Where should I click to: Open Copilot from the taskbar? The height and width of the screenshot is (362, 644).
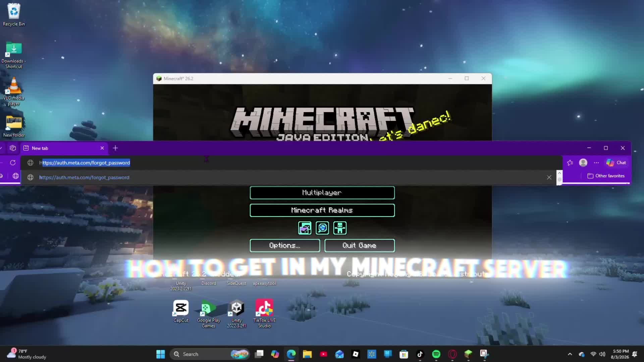275,354
